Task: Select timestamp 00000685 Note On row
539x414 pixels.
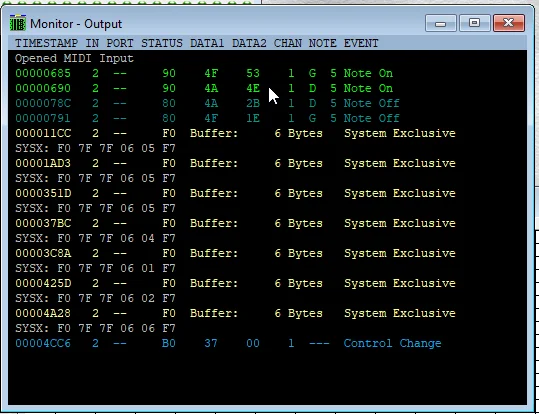Action: [x=204, y=73]
